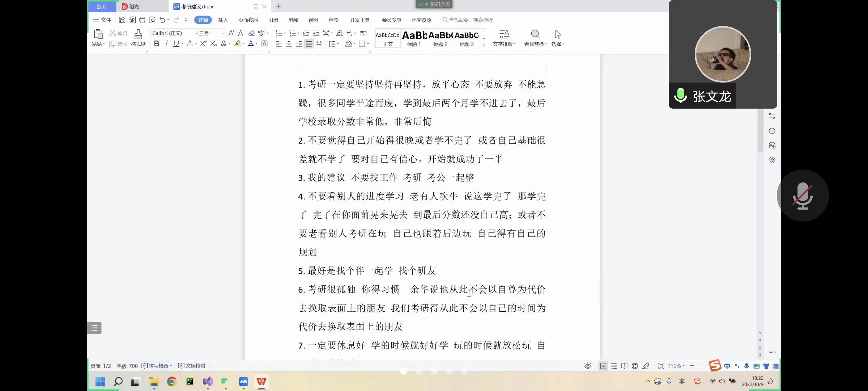Enable eye protection mode in status bar
868x391 pixels.
point(587,366)
